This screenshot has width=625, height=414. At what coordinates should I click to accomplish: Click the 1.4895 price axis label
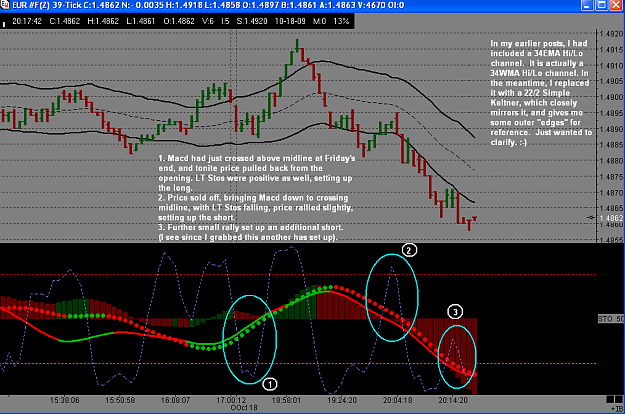click(x=611, y=113)
